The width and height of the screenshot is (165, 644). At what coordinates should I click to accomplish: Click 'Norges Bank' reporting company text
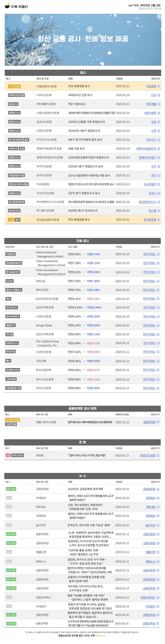tap(44, 326)
